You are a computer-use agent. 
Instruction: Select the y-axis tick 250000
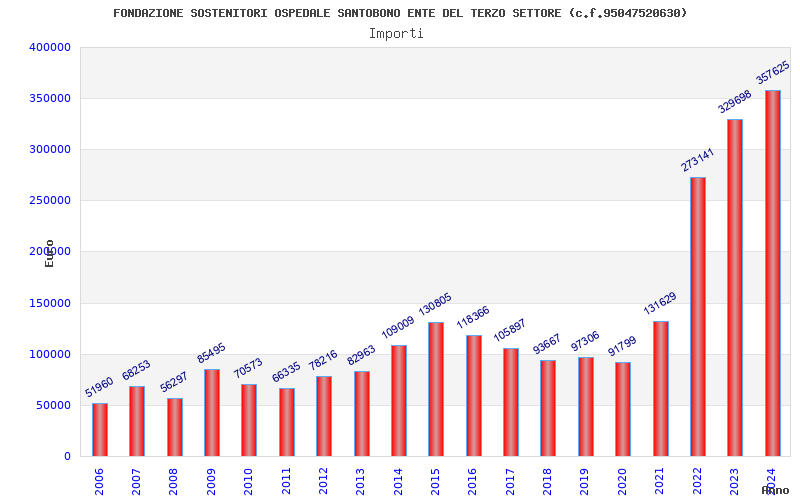50,201
